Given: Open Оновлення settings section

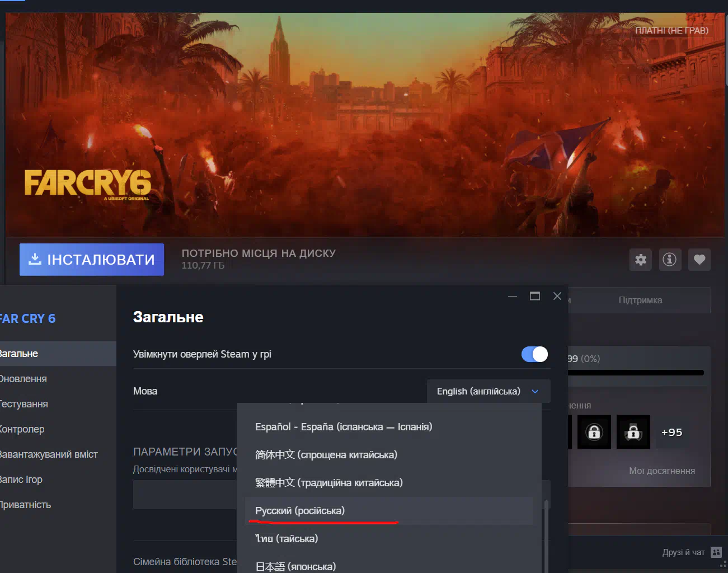Looking at the screenshot, I should pos(58,379).
